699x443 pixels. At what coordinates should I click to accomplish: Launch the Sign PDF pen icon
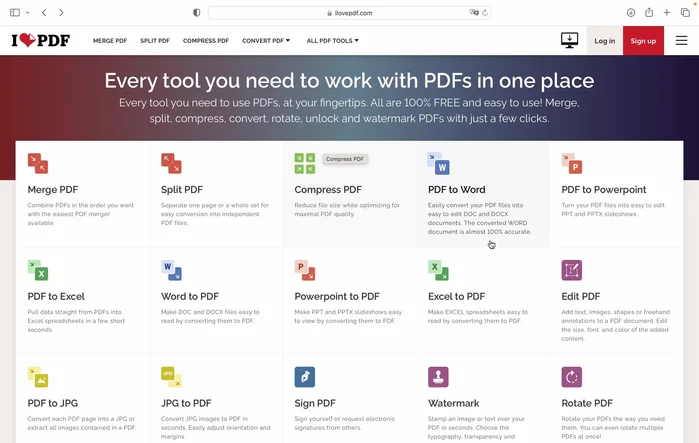pyautogui.click(x=305, y=377)
